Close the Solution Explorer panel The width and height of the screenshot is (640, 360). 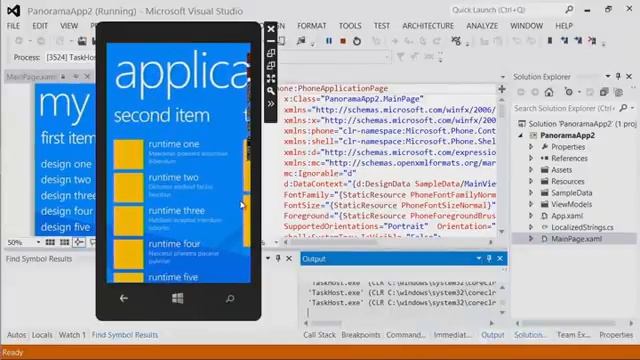pos(629,76)
